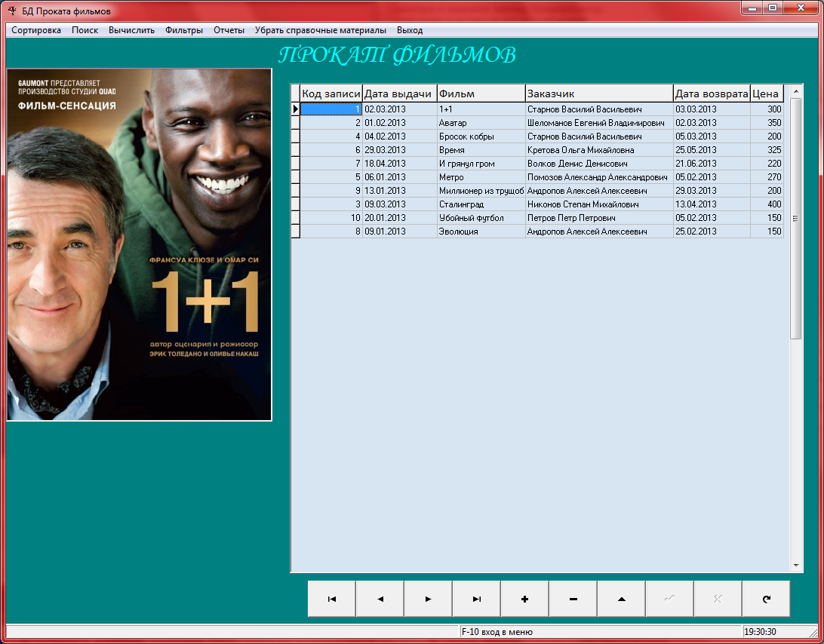The width and height of the screenshot is (824, 644).
Task: Select issue date 29.03.2013
Action: (x=399, y=150)
